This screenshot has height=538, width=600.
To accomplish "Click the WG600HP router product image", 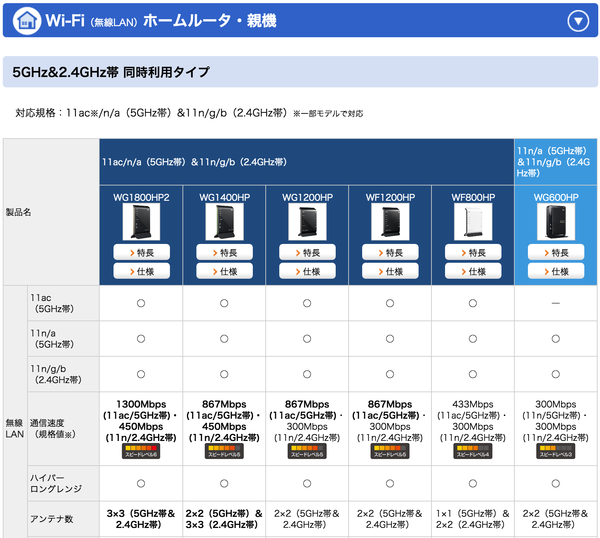I will click(556, 222).
